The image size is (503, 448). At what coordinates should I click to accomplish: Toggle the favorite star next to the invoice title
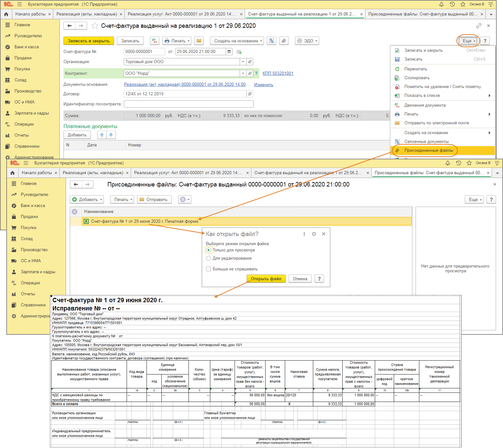pos(94,26)
